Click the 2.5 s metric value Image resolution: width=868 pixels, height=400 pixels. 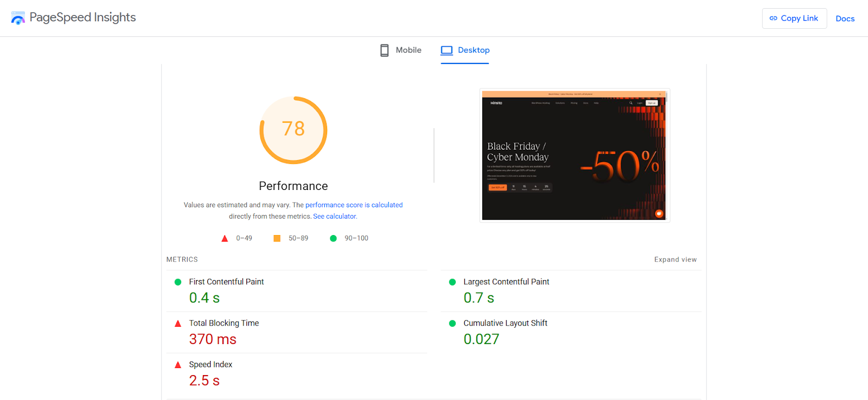[x=204, y=380]
